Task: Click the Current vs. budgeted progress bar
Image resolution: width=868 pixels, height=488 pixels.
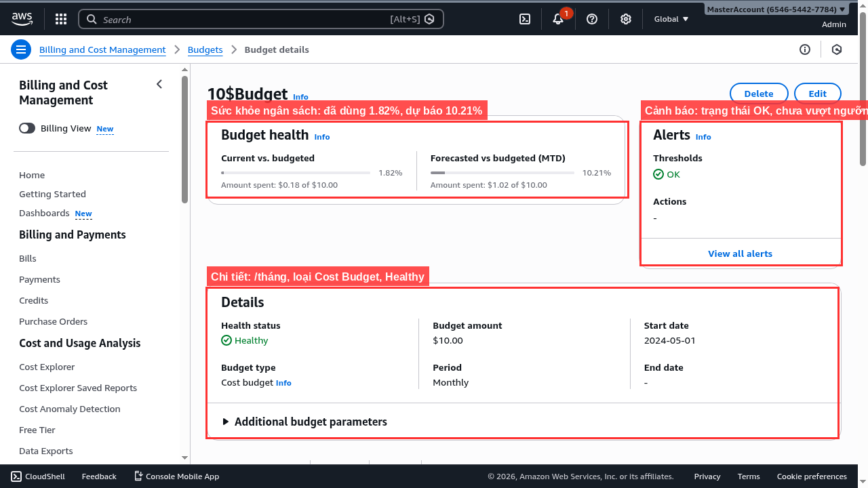Action: click(x=295, y=173)
